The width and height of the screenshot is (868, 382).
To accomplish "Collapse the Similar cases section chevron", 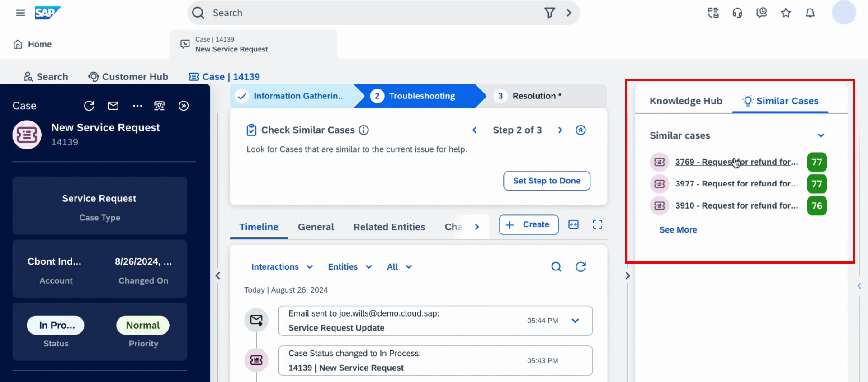I will click(x=821, y=135).
